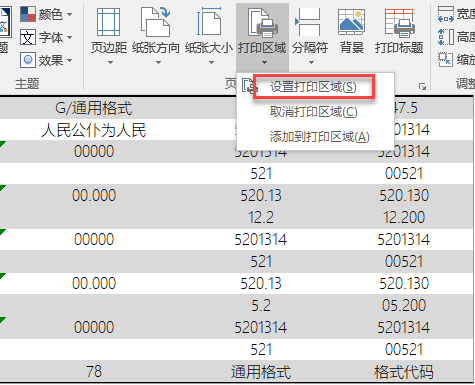Choose 取消打印区域(C) menu entry

[x=314, y=112]
